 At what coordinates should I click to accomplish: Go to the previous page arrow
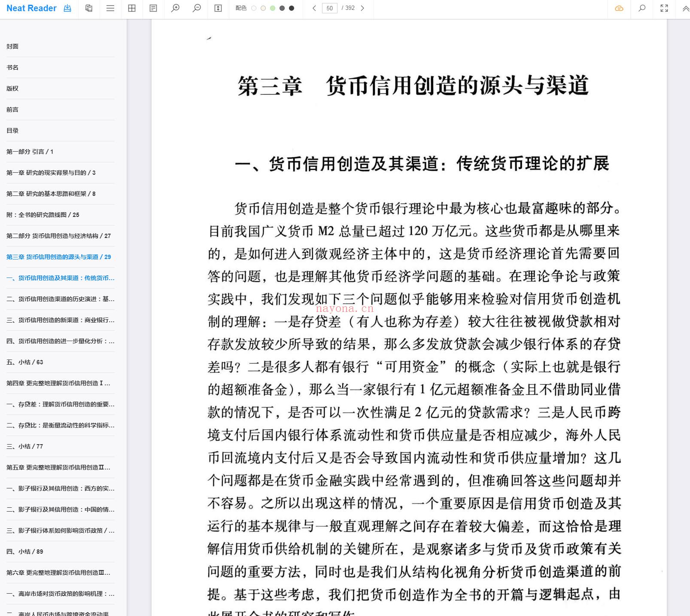coord(314,8)
